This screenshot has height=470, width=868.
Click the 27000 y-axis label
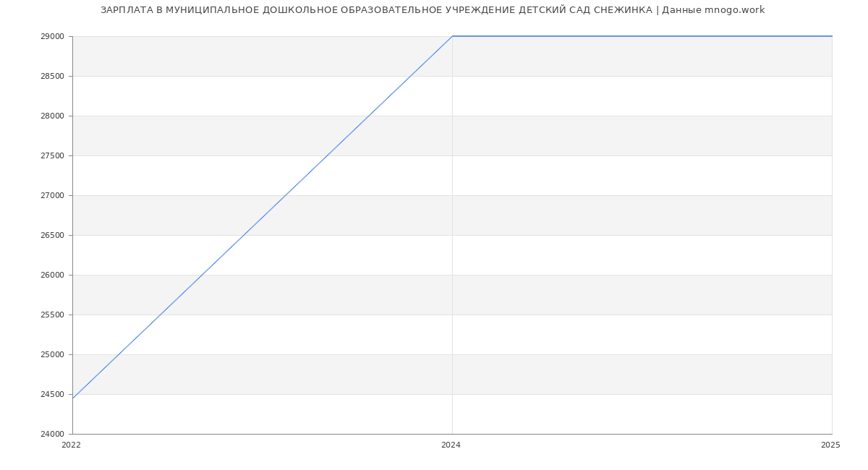[x=52, y=196]
